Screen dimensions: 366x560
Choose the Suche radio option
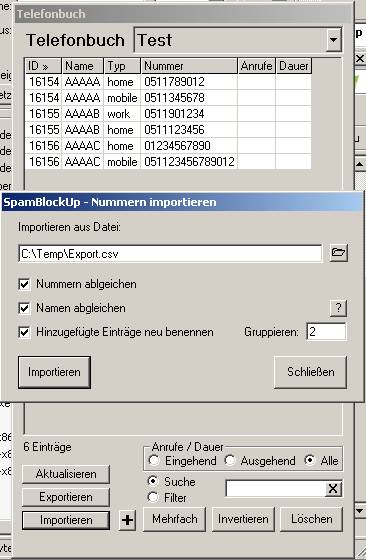point(153,481)
